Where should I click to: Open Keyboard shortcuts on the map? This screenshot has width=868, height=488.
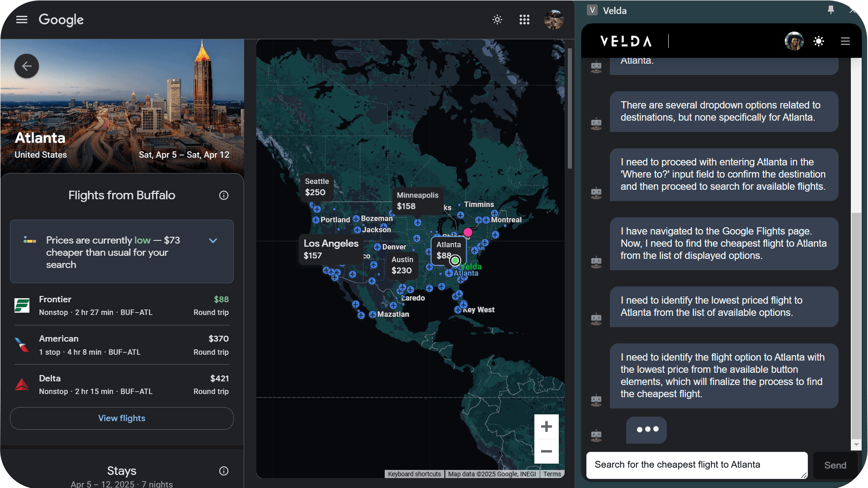[x=414, y=474]
